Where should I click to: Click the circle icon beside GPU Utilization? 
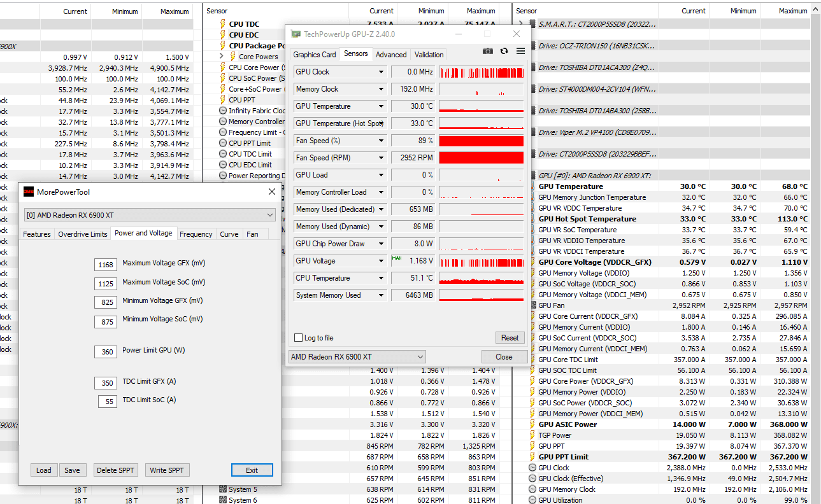[x=532, y=500]
